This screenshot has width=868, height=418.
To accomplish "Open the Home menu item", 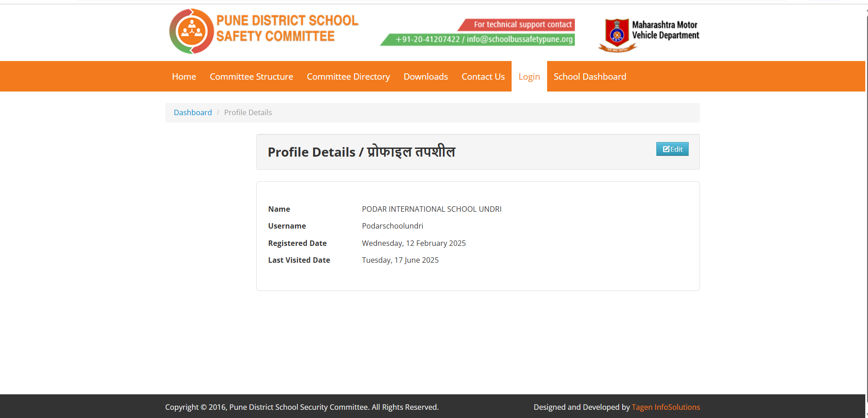I will (184, 76).
